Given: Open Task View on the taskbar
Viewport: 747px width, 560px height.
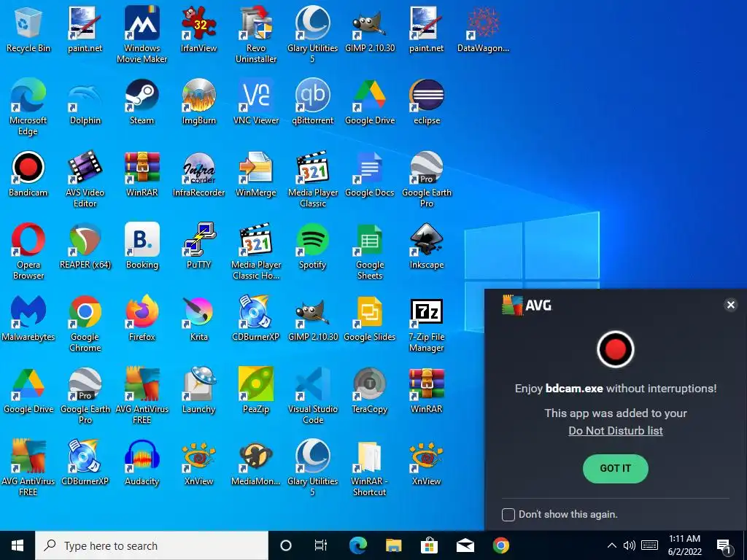Looking at the screenshot, I should (x=321, y=545).
